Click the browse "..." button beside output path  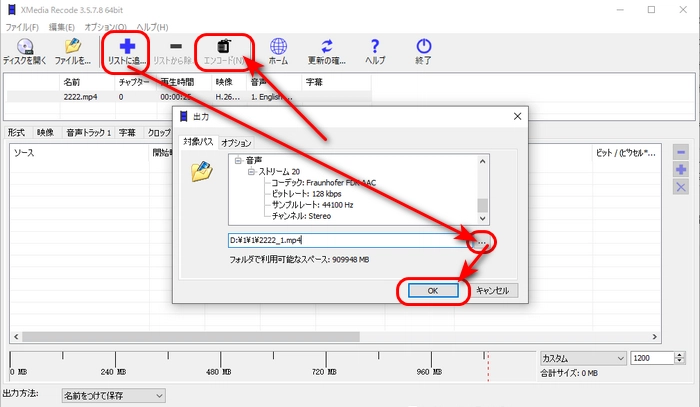tap(483, 241)
